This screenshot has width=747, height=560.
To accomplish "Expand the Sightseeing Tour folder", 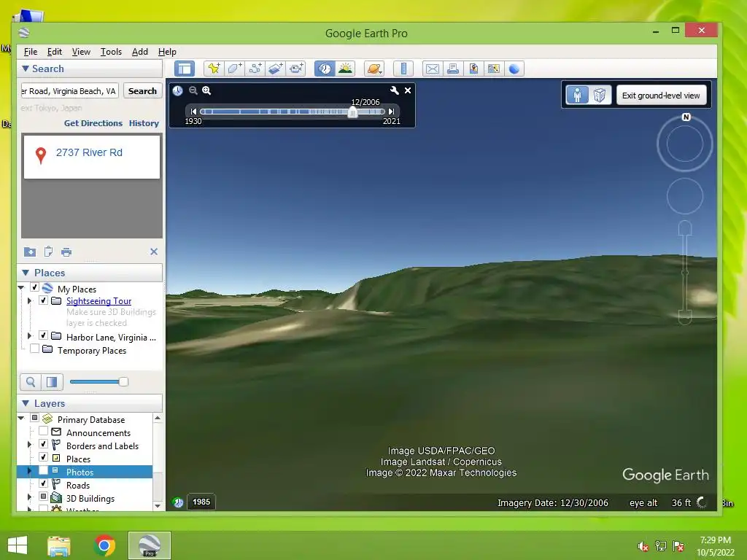I will pyautogui.click(x=29, y=301).
